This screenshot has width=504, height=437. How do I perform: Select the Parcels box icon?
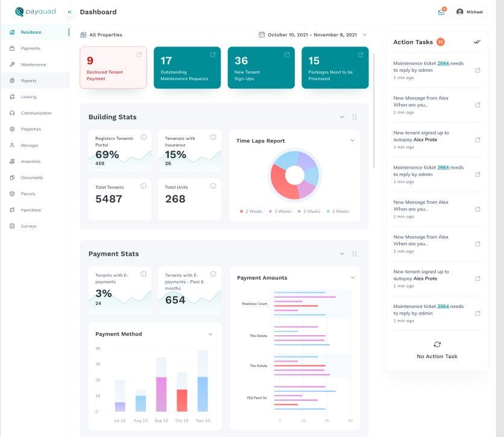(12, 193)
